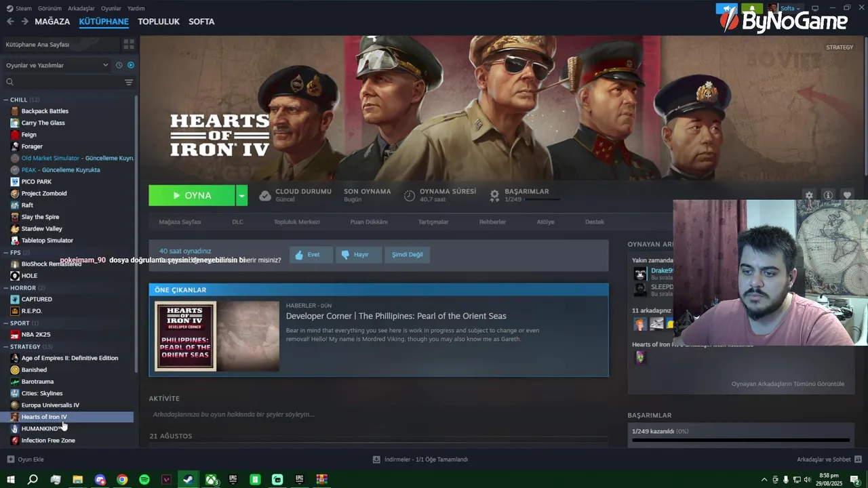Click the Hayır thumbs-down button
Image resolution: width=868 pixels, height=488 pixels.
click(359, 255)
